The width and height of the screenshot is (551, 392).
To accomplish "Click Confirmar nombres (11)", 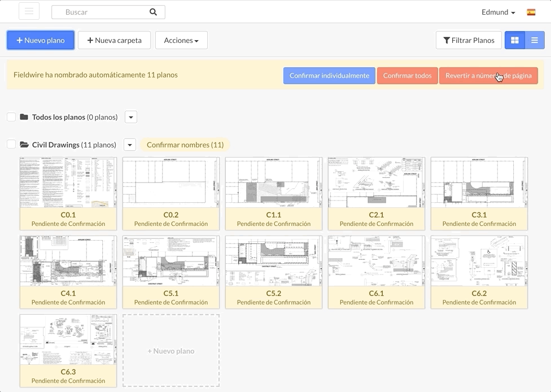I will tap(185, 144).
